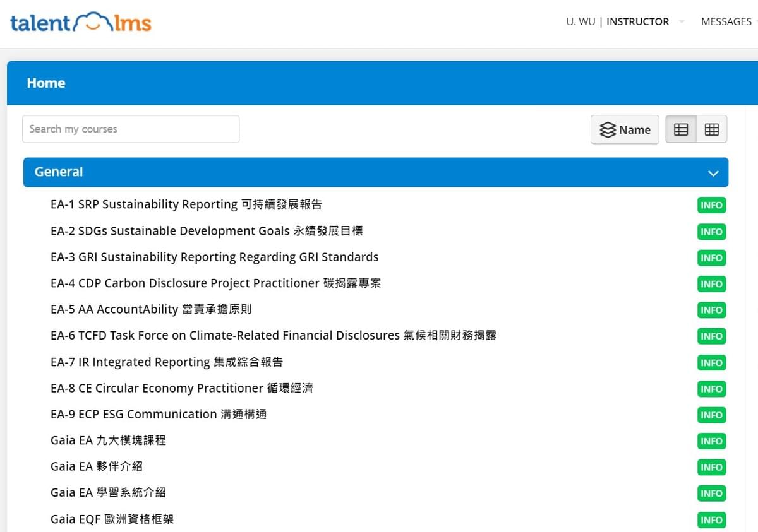The height and width of the screenshot is (532, 758).
Task: Show INFO for EA-3 GRI course
Action: (x=711, y=258)
